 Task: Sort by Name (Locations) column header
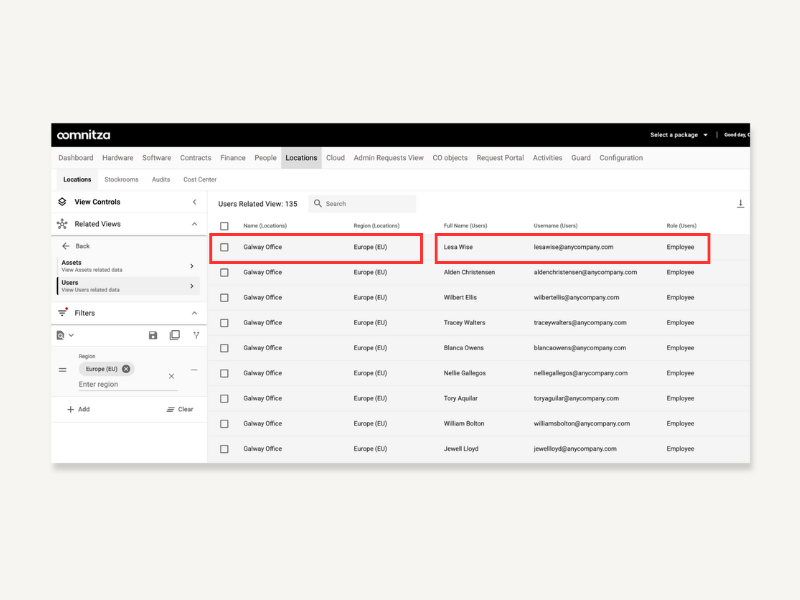[x=265, y=226]
